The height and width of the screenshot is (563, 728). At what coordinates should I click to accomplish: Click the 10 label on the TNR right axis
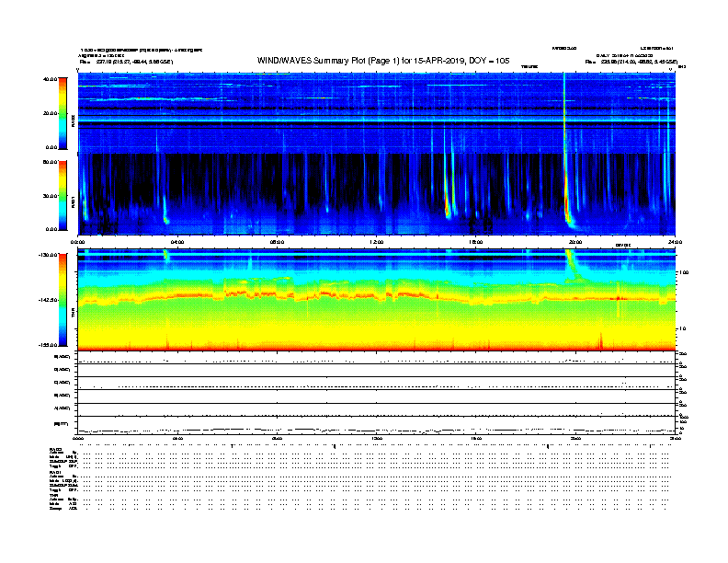[x=682, y=328]
